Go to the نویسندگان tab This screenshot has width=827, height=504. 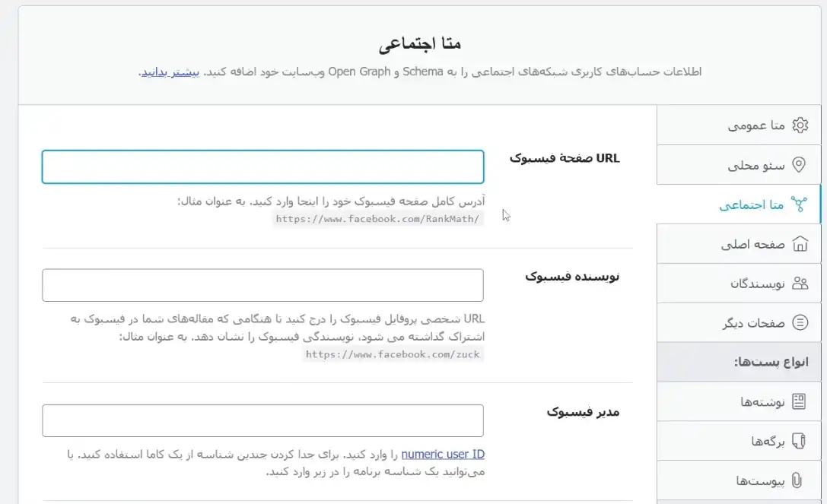point(739,283)
